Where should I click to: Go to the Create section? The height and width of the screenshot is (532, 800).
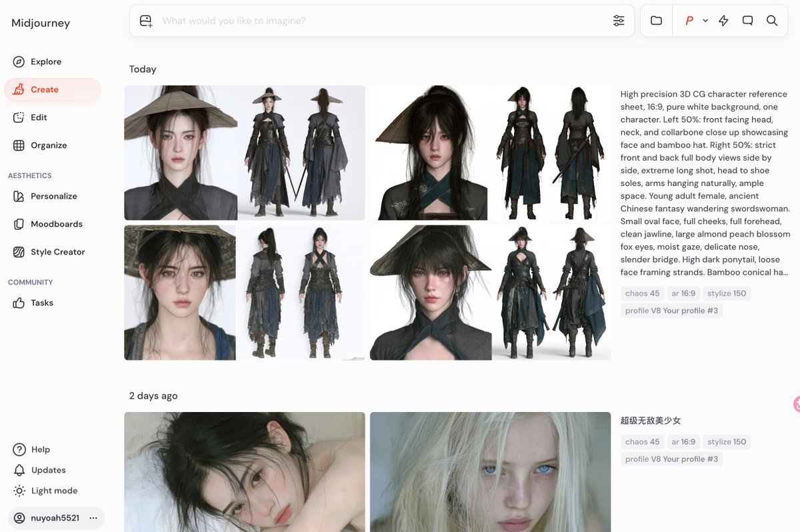53,89
